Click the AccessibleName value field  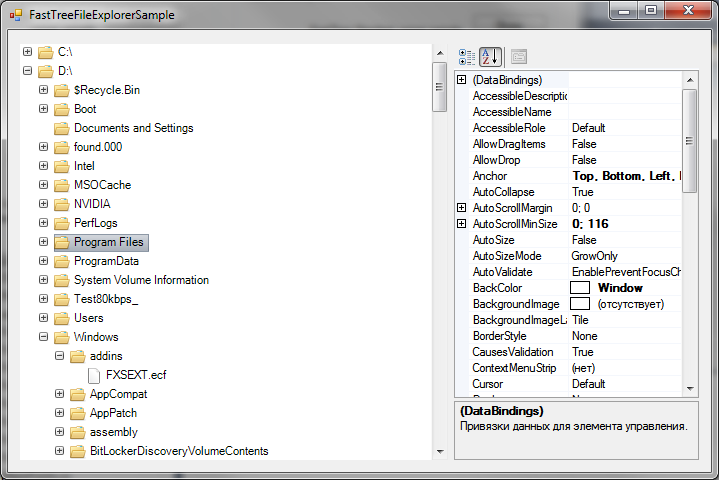click(x=625, y=112)
